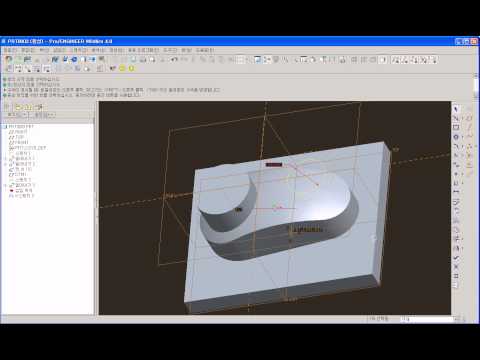This screenshot has height=360, width=480.
Task: Open the 편집 (Edit) menu
Action: pyautogui.click(x=28, y=50)
